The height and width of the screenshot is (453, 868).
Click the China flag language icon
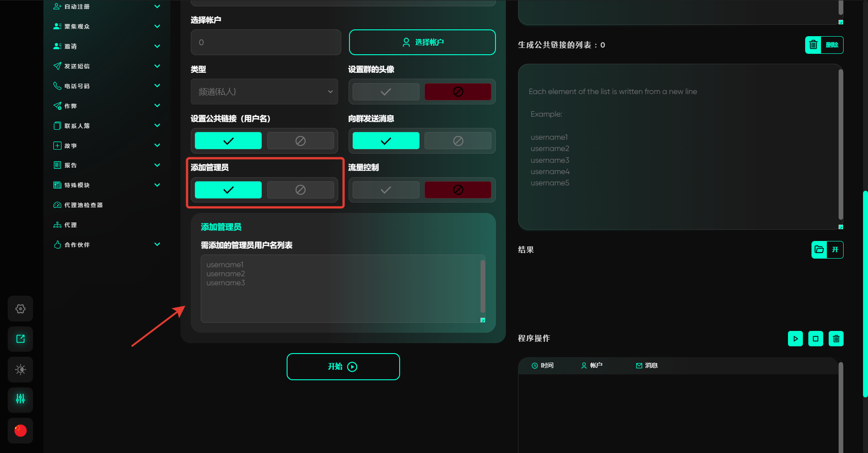20,430
